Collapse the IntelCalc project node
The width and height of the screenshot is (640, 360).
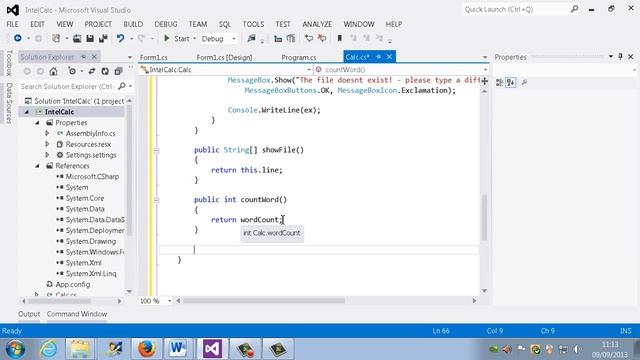[27, 112]
